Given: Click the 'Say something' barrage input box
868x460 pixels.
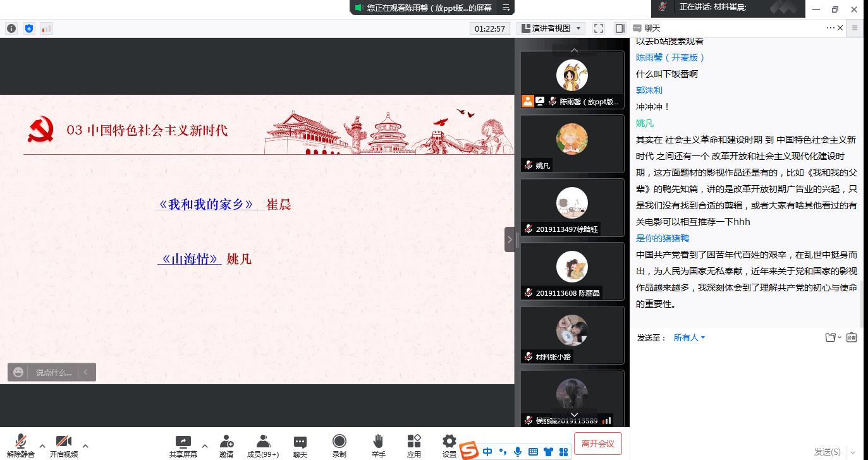Looking at the screenshot, I should point(53,373).
